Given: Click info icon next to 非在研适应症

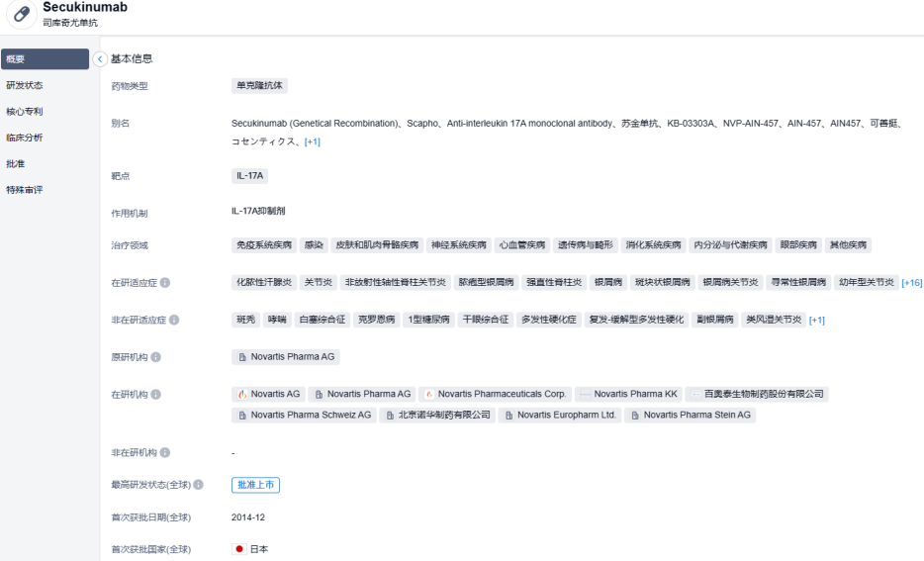Looking at the screenshot, I should coord(175,320).
